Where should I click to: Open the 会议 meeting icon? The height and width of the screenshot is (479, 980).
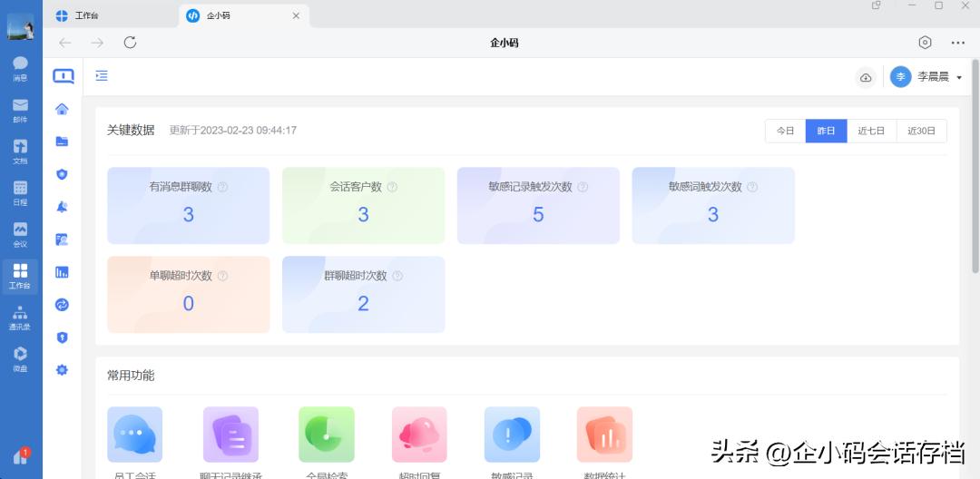[20, 233]
